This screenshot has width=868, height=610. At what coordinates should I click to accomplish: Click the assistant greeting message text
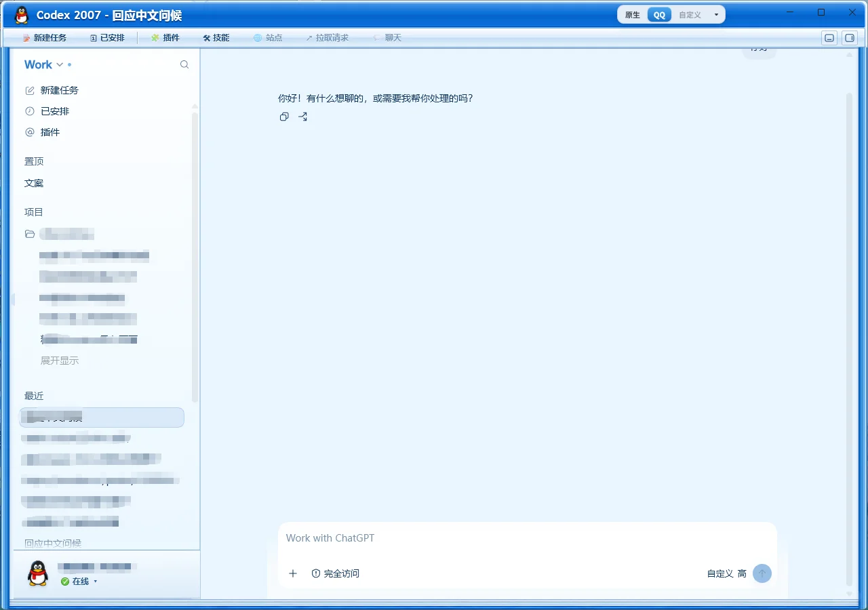(x=376, y=98)
